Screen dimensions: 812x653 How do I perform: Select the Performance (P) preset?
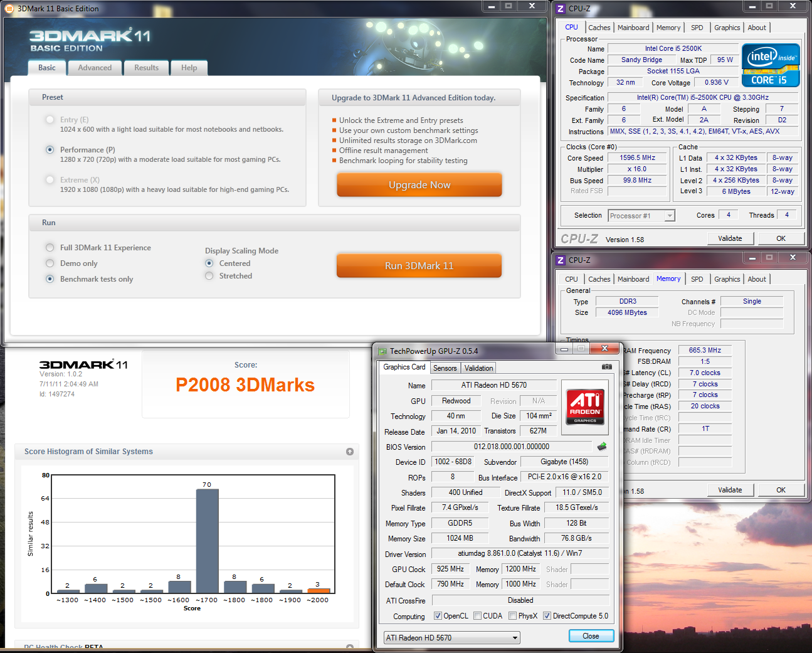point(50,150)
